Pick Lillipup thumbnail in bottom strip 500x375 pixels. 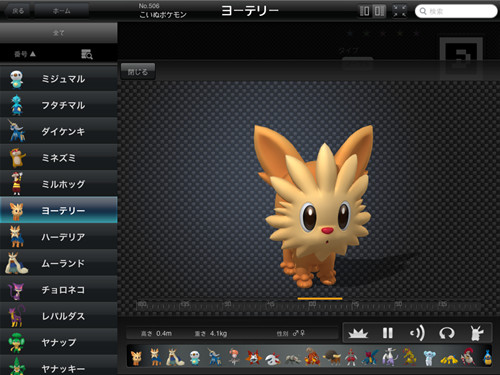pos(136,358)
